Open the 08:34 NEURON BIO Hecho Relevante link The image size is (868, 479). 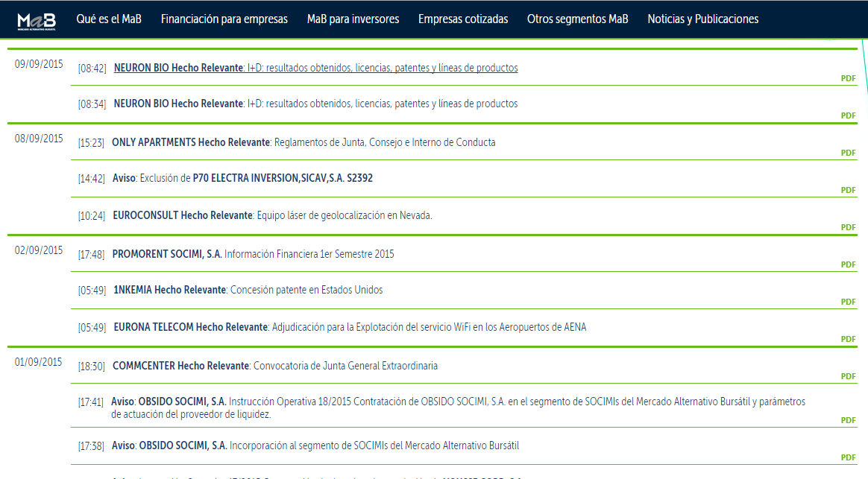tap(315, 104)
